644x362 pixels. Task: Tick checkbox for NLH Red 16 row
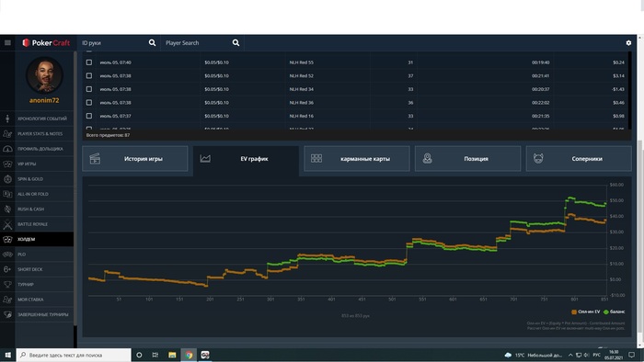point(88,116)
